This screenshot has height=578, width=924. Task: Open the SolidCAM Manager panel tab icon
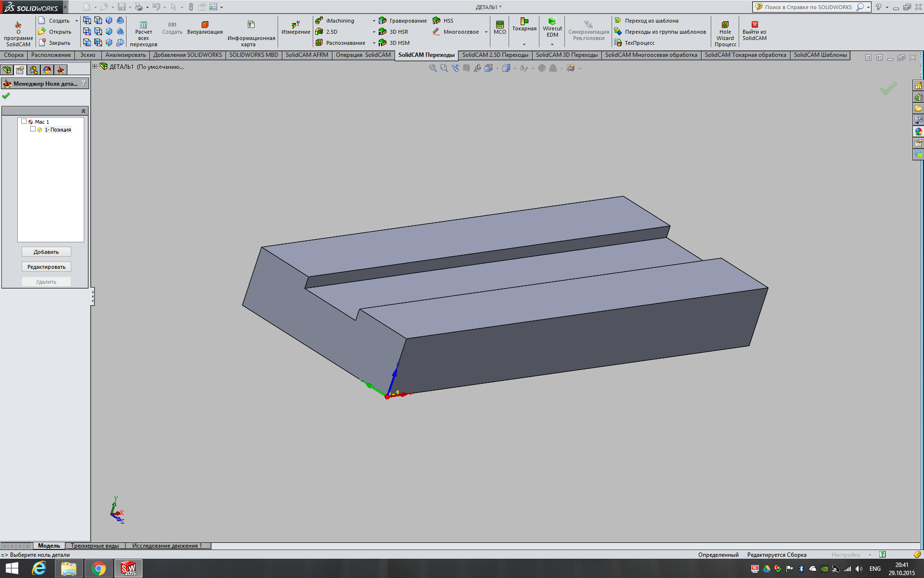[x=61, y=70]
